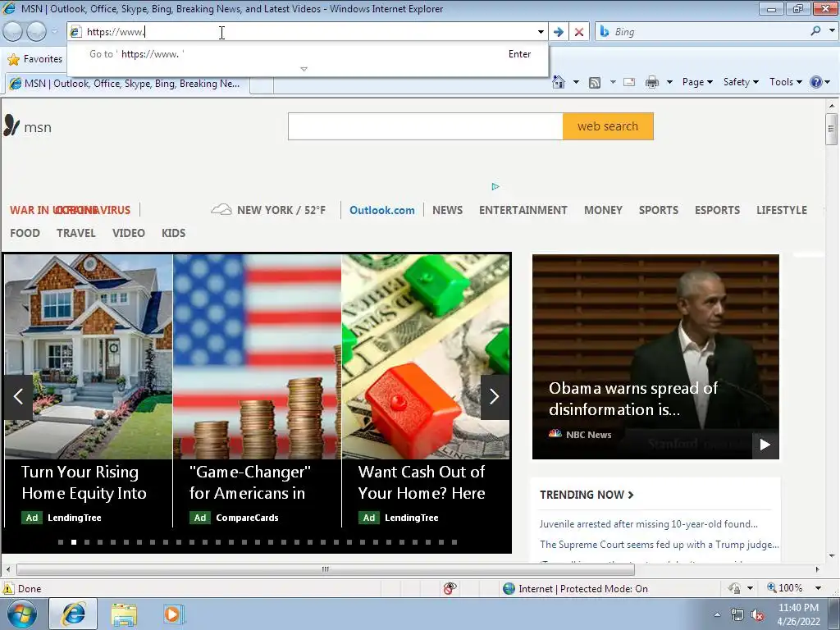Click the Stop loading red X icon
Viewport: 840px width, 630px height.
point(579,32)
